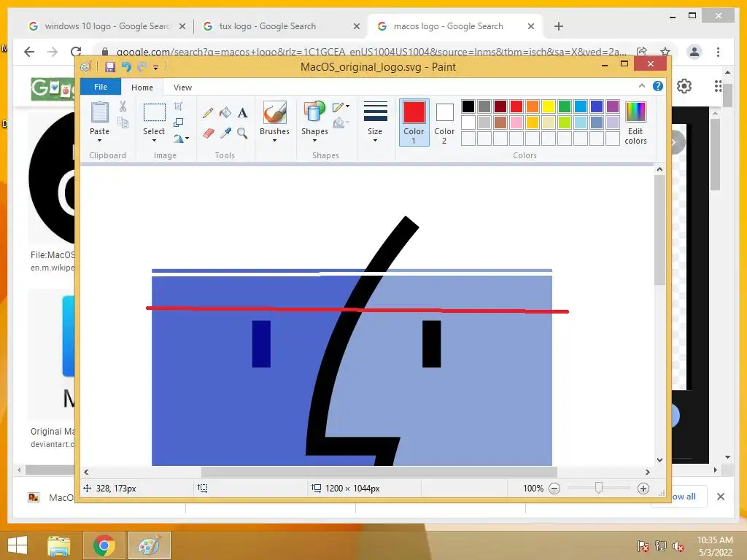Select the Eraser tool
Screen dimensions: 747x560
[208, 133]
